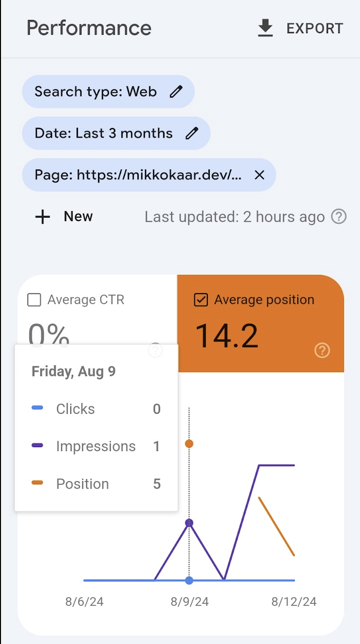Open the Search type: Web filter chip
The width and height of the screenshot is (360, 644).
[95, 91]
